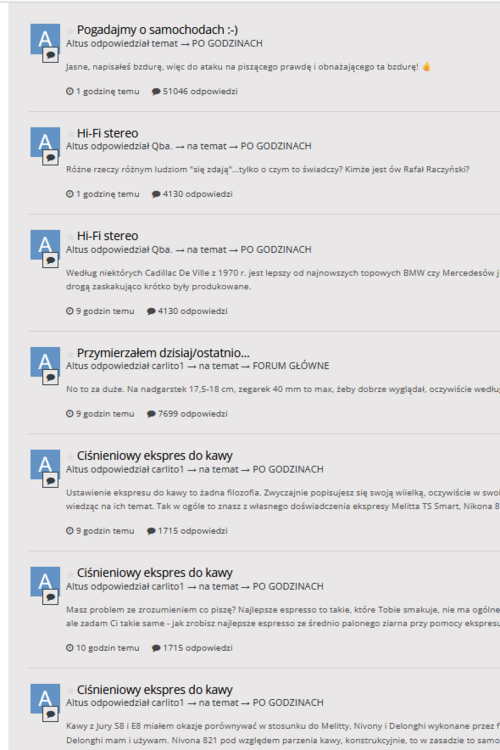The width and height of the screenshot is (500, 750).
Task: Open post excerpt about Cadillac De Ville
Action: pyautogui.click(x=282, y=280)
